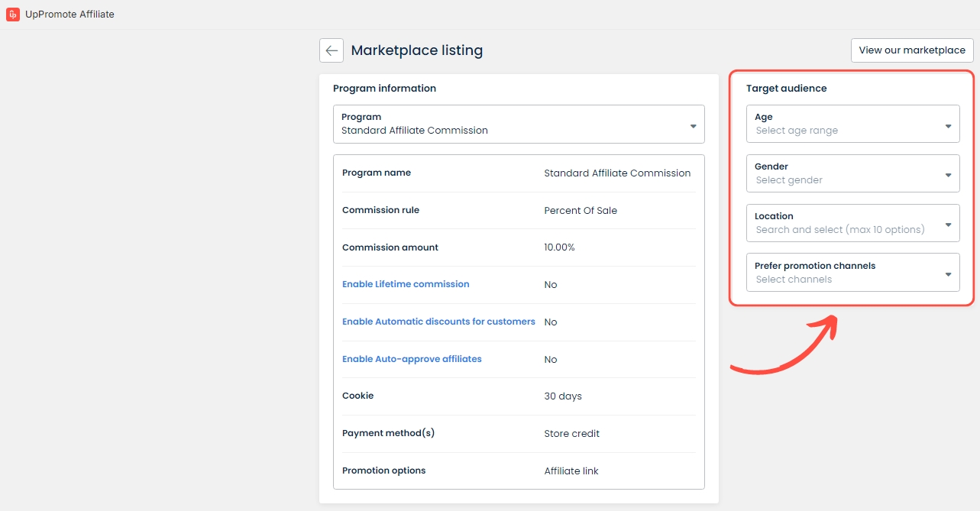Click the UpPromote Affiliate title text
Viewport: 980px width, 511px height.
(x=70, y=14)
